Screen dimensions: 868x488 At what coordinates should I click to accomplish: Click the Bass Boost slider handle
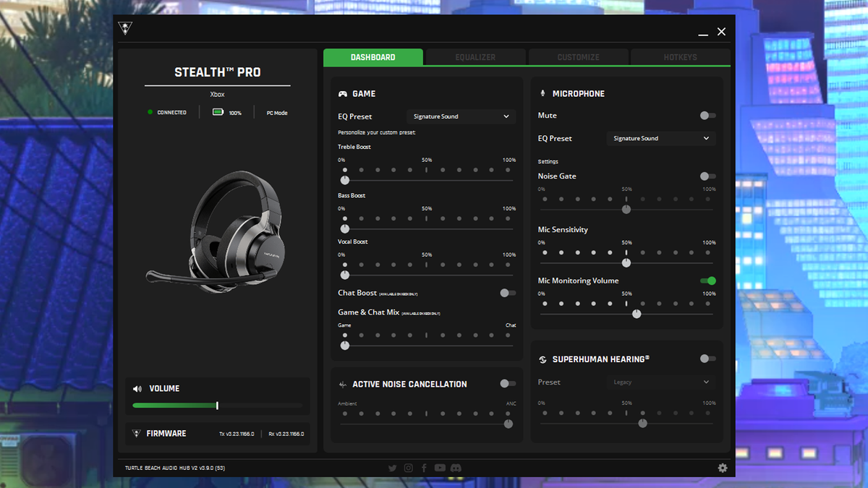point(345,228)
